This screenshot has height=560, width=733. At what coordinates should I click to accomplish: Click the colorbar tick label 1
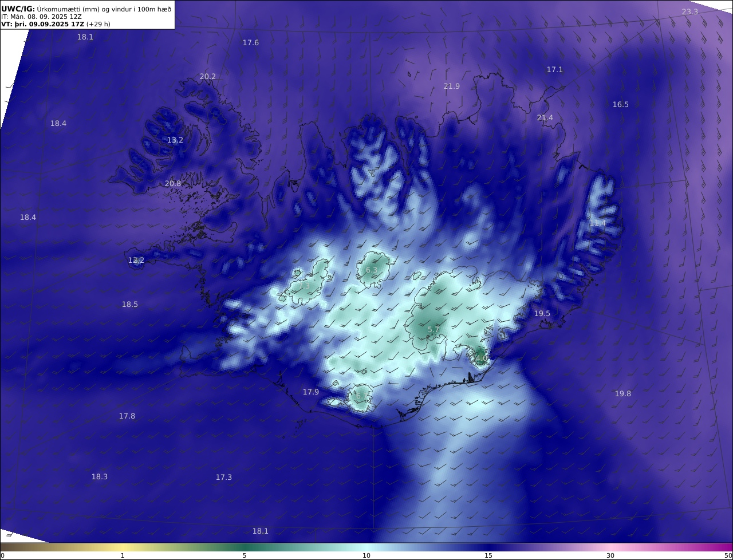click(123, 555)
